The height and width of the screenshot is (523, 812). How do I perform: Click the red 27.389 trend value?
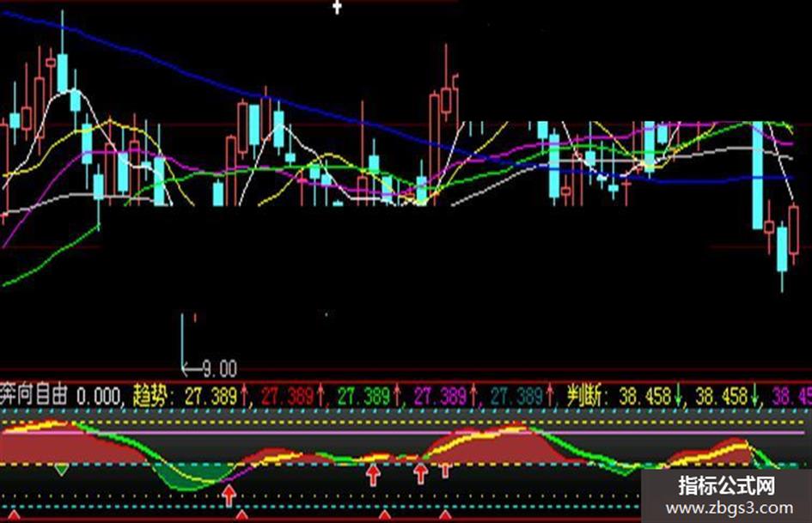[287, 397]
